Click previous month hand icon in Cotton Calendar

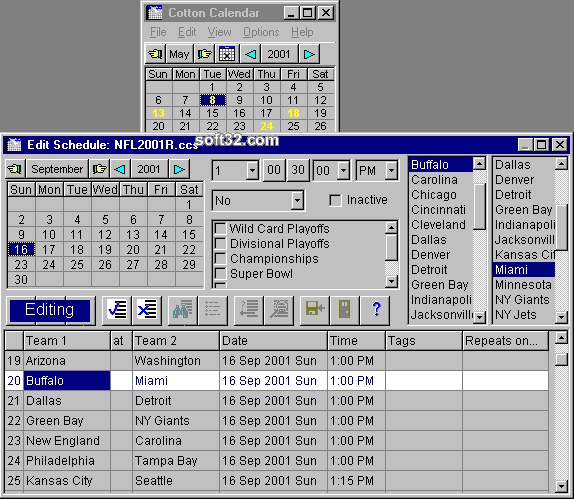tap(155, 54)
